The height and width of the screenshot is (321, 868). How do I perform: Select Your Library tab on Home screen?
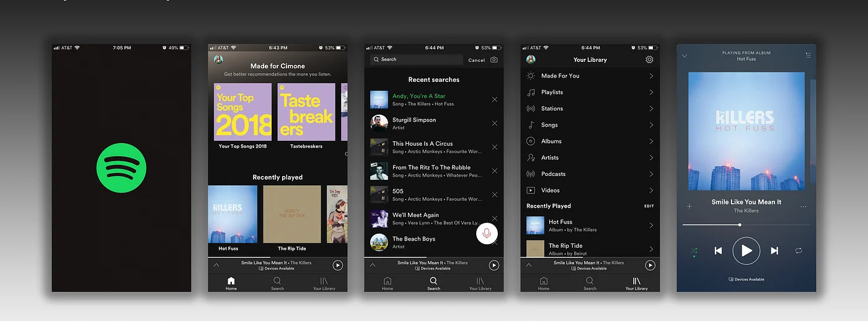click(x=324, y=283)
